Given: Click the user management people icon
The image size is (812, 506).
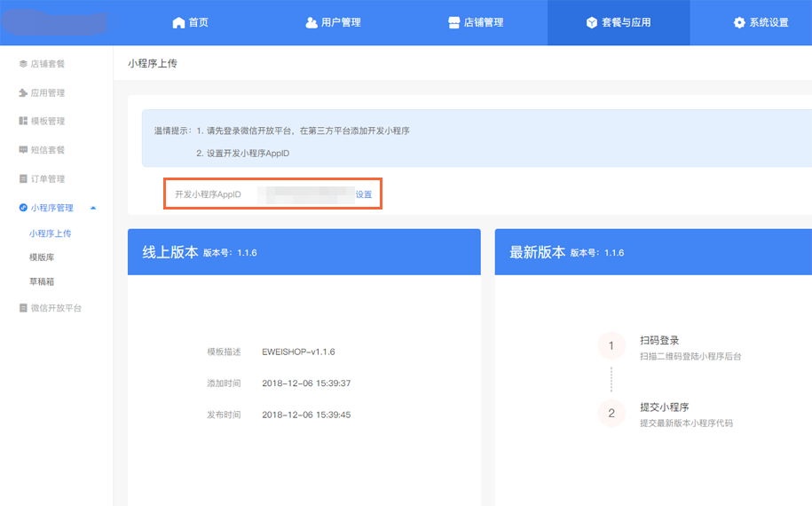Looking at the screenshot, I should pos(311,22).
